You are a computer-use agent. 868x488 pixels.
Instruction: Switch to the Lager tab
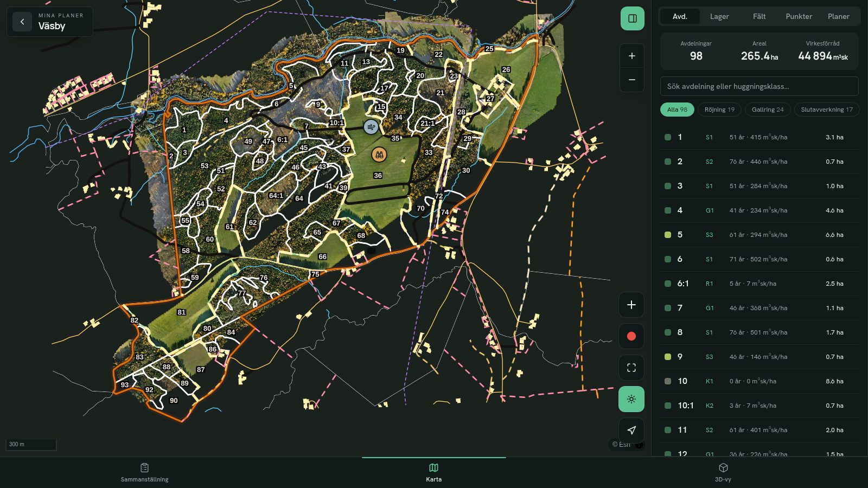pyautogui.click(x=719, y=16)
